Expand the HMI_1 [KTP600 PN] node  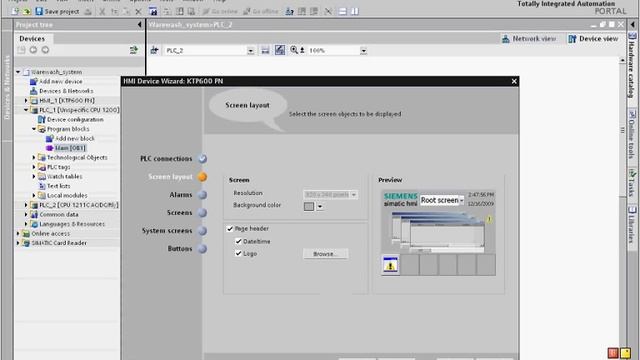pyautogui.click(x=26, y=100)
